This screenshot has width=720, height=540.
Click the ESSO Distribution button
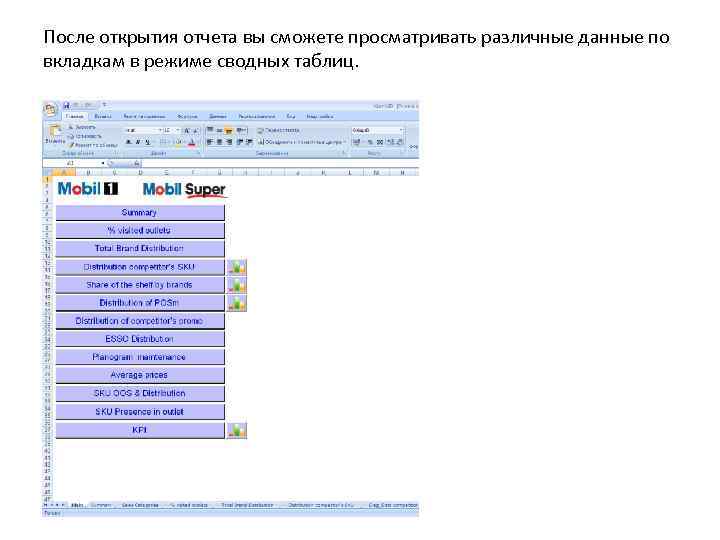tap(140, 339)
